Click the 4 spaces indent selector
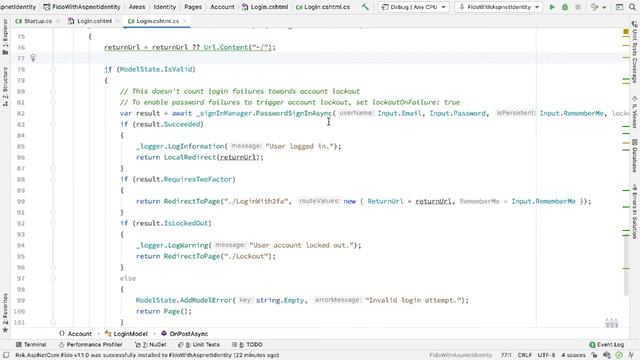Image resolution: width=640 pixels, height=360 pixels. [573, 355]
